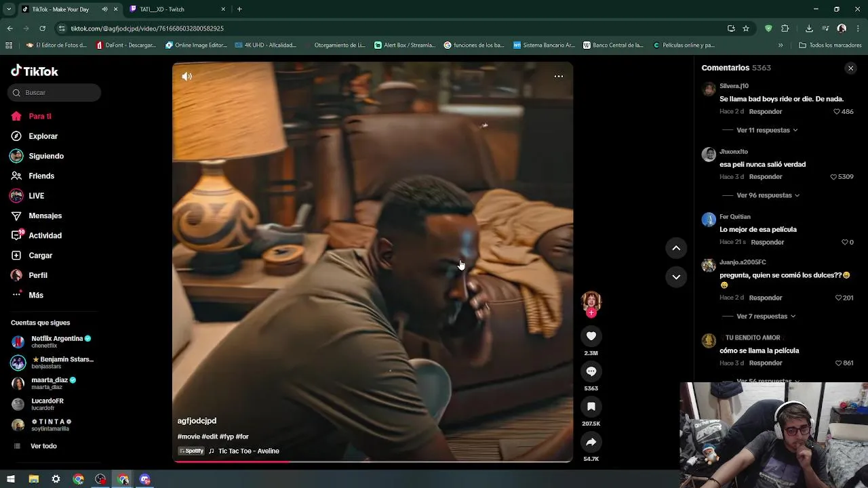Open the Online Image Editor bookmark
The width and height of the screenshot is (868, 488).
click(196, 45)
